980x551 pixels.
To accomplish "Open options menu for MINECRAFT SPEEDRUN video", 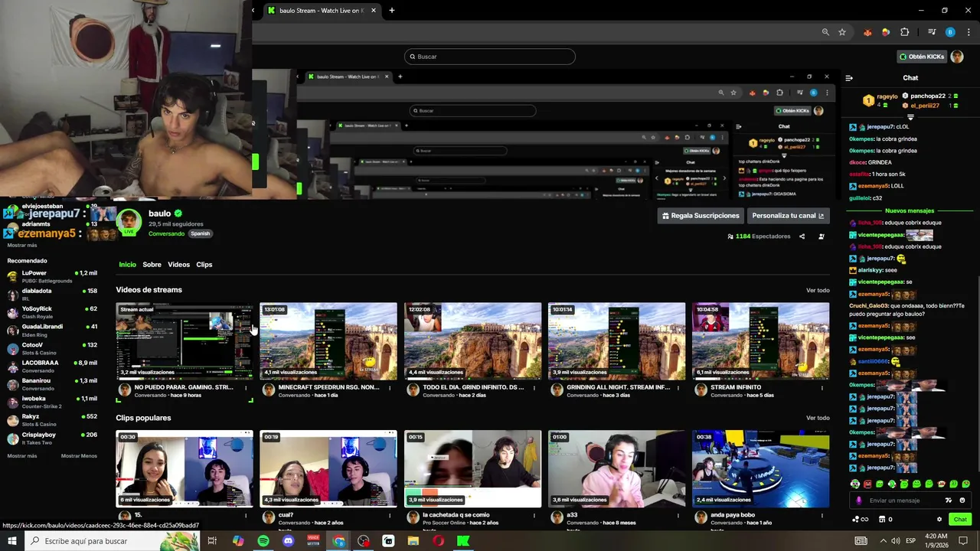I will click(x=390, y=388).
